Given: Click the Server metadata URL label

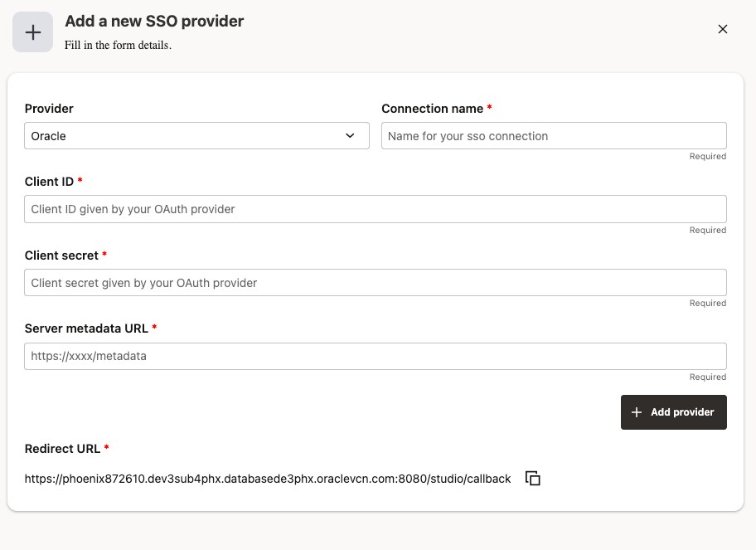Looking at the screenshot, I should 86,329.
